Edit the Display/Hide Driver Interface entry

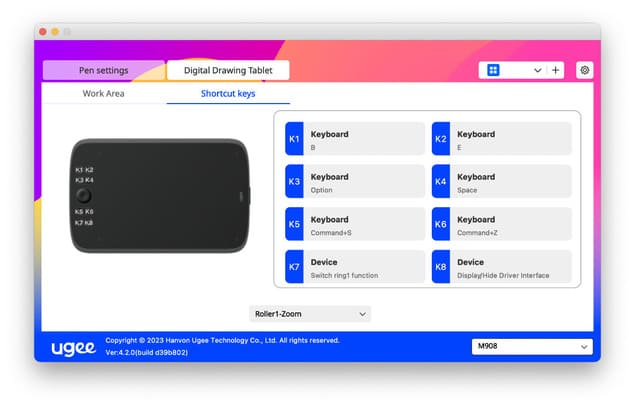point(502,267)
